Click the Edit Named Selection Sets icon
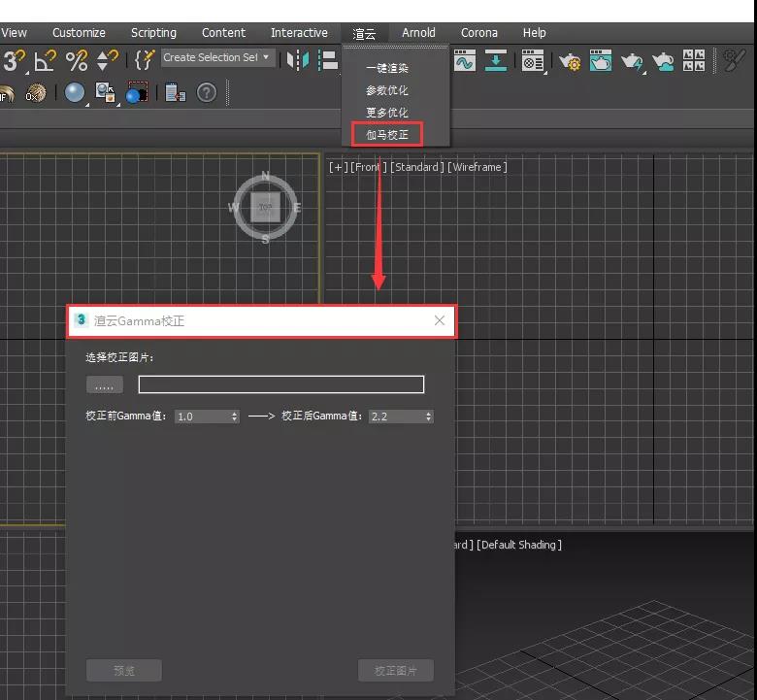Screen dimensions: 757x700 point(144,60)
